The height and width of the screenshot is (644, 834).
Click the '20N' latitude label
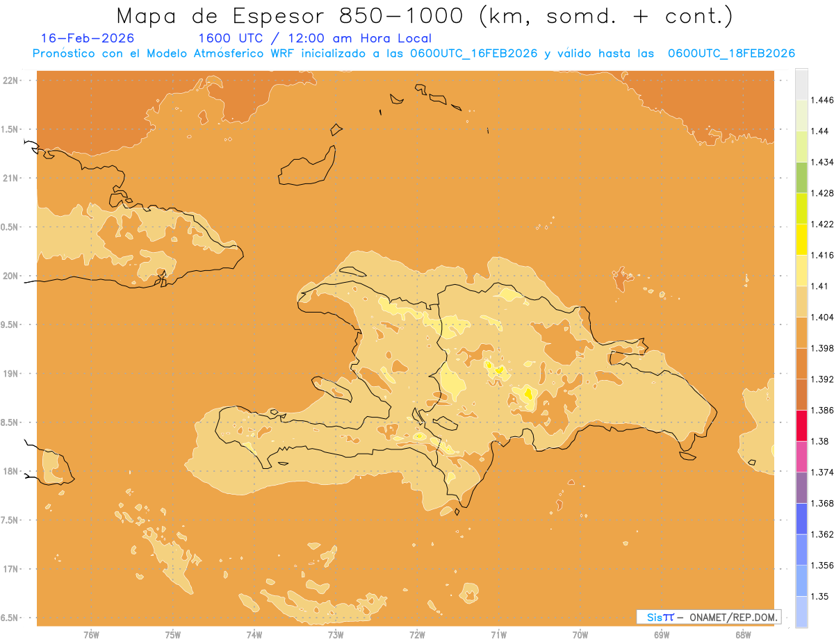[x=10, y=276]
